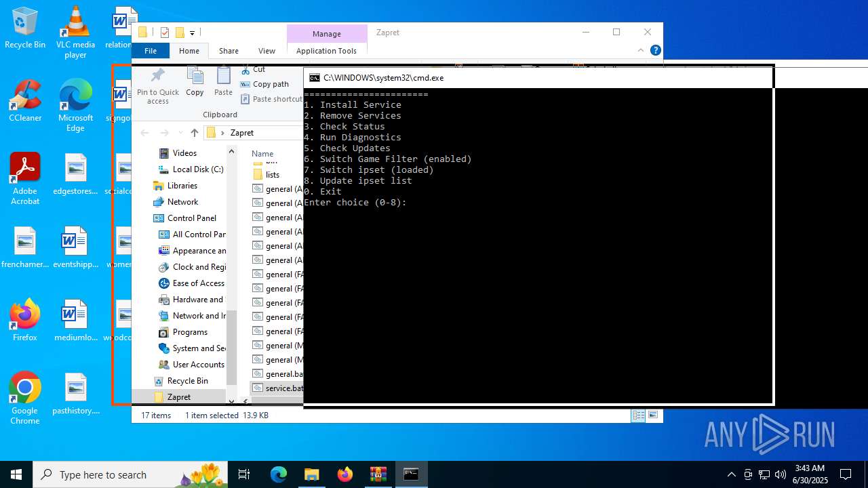Image resolution: width=868 pixels, height=488 pixels.
Task: Open Microsoft Edge desktop shortcut
Action: point(75,105)
